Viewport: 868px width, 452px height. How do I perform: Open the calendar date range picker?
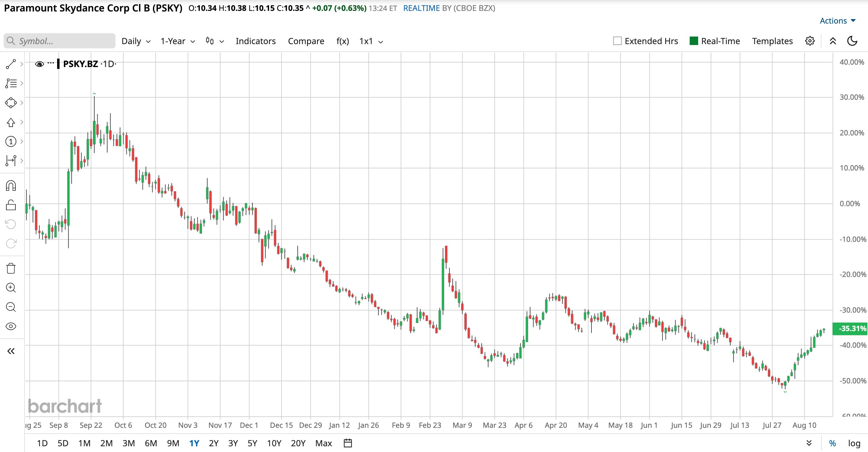tap(348, 443)
